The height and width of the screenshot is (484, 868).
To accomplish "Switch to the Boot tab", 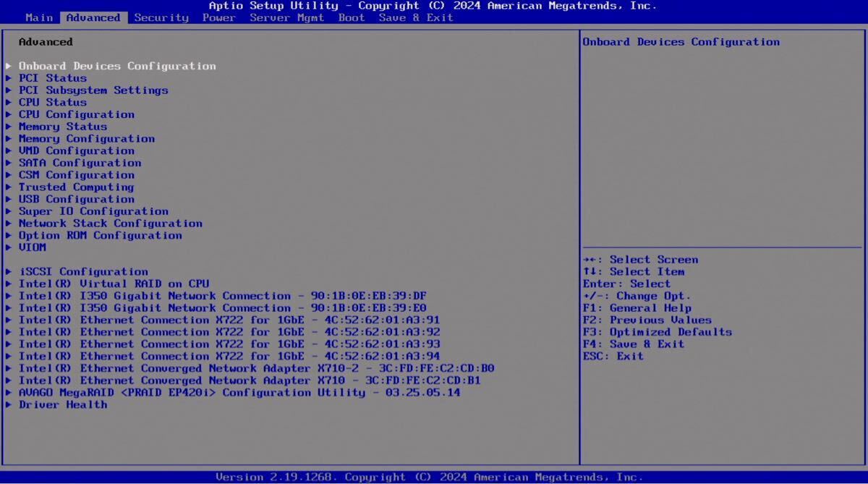I will (x=352, y=17).
